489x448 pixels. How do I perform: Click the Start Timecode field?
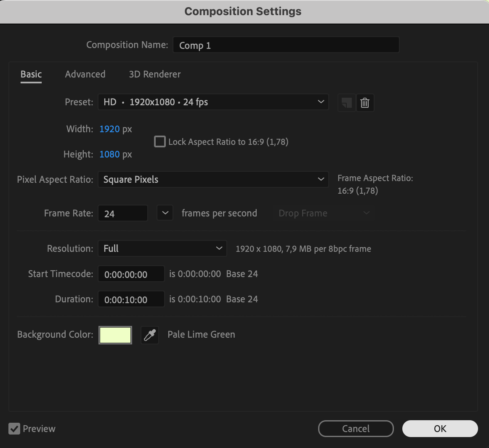pos(131,274)
